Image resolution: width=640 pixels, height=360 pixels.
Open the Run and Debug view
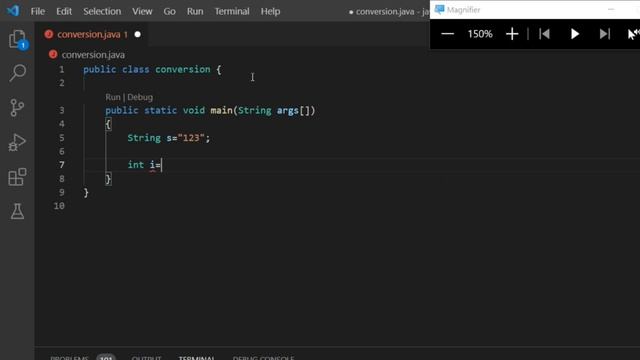(x=17, y=142)
